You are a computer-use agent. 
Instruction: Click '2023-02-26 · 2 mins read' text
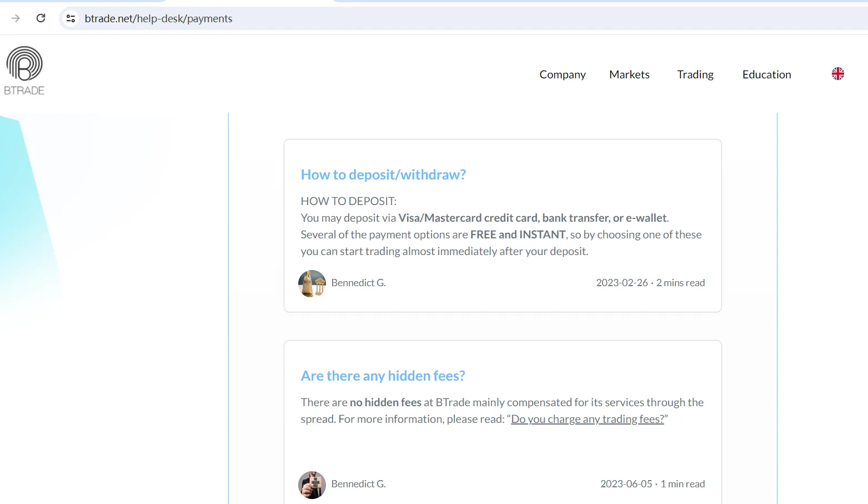click(650, 283)
